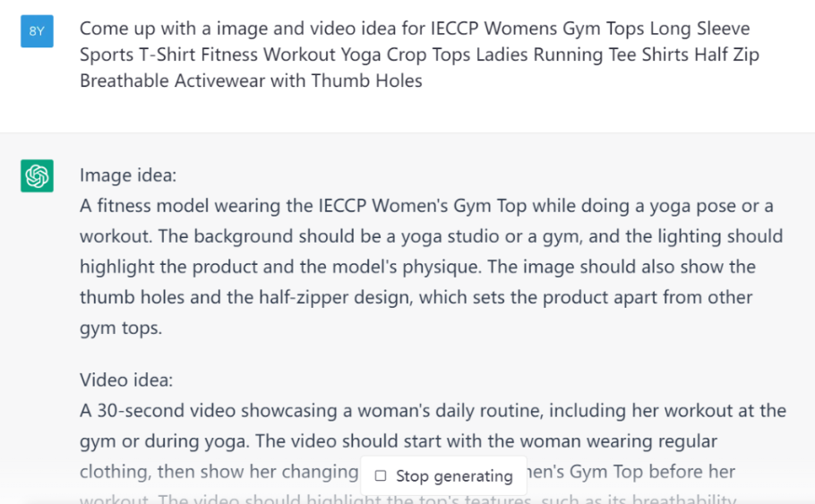Image resolution: width=815 pixels, height=504 pixels.
Task: Click the prompt line starting 'Sports T-Shirt Fitness'
Action: (419, 55)
